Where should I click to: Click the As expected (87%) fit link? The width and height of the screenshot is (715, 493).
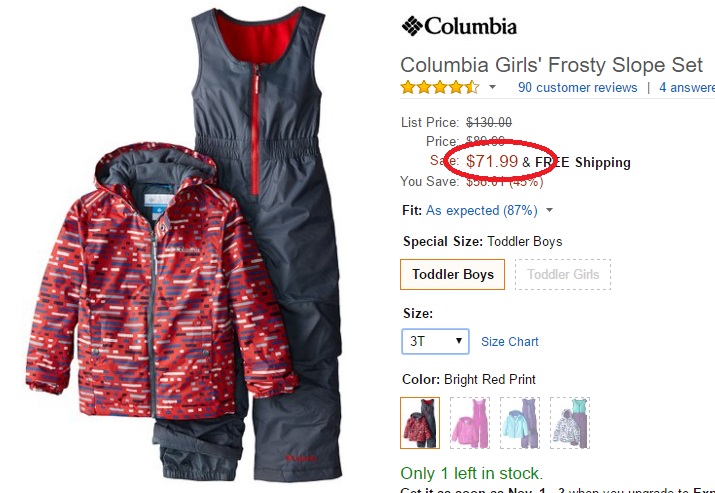[x=482, y=211]
